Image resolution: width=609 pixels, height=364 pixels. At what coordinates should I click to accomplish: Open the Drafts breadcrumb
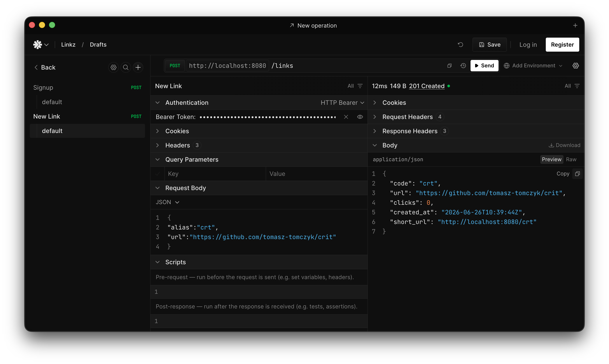click(x=98, y=45)
